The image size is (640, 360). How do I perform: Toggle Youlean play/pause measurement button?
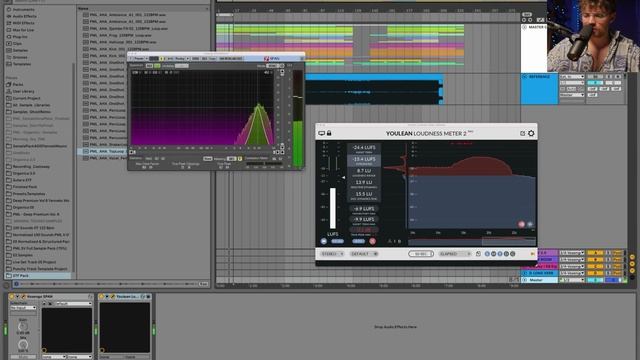[x=324, y=242]
